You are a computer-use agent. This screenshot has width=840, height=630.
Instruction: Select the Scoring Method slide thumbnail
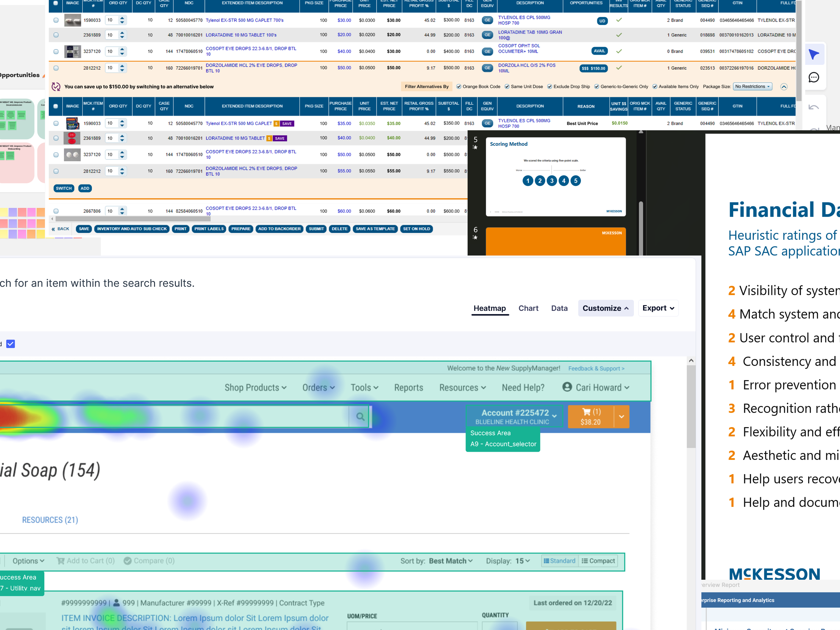coord(556,177)
